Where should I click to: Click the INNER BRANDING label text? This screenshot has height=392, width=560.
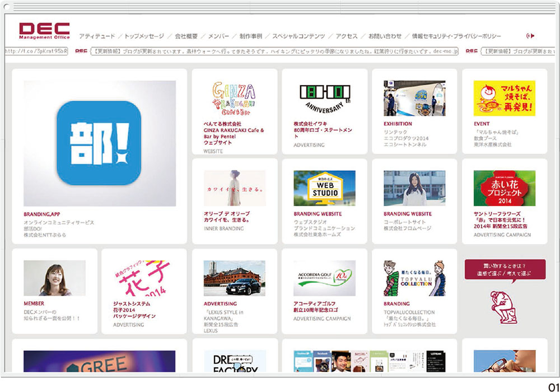223,228
